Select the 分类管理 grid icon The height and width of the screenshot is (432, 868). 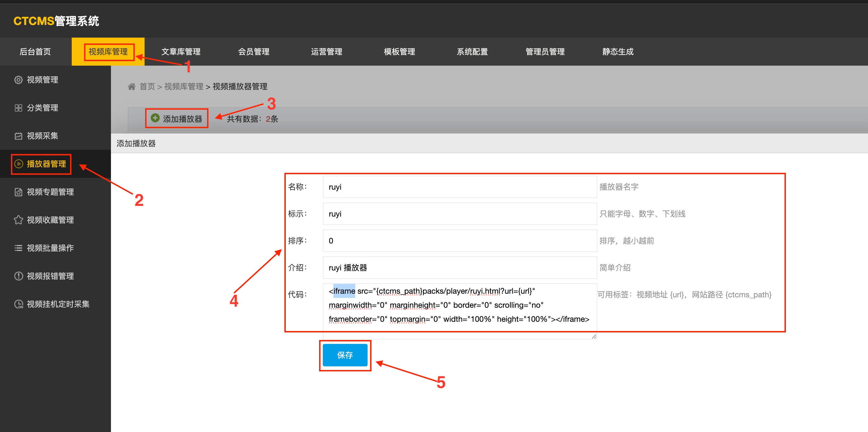pyautogui.click(x=18, y=107)
